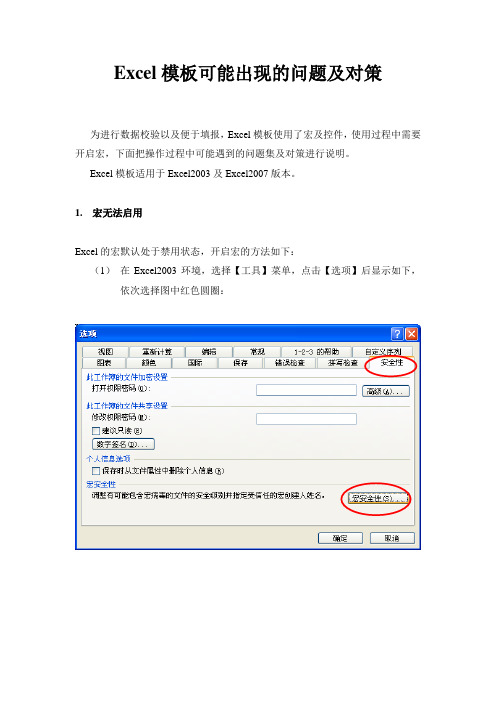The width and height of the screenshot is (496, 702).
Task: Open the 重新计算 tab
Action: [157, 352]
